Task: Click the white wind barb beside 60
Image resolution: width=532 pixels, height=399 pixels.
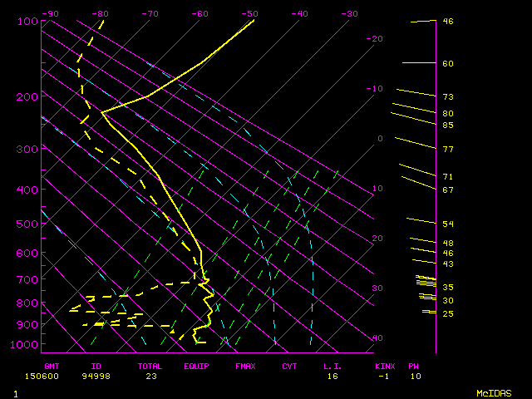Action: tap(418, 63)
